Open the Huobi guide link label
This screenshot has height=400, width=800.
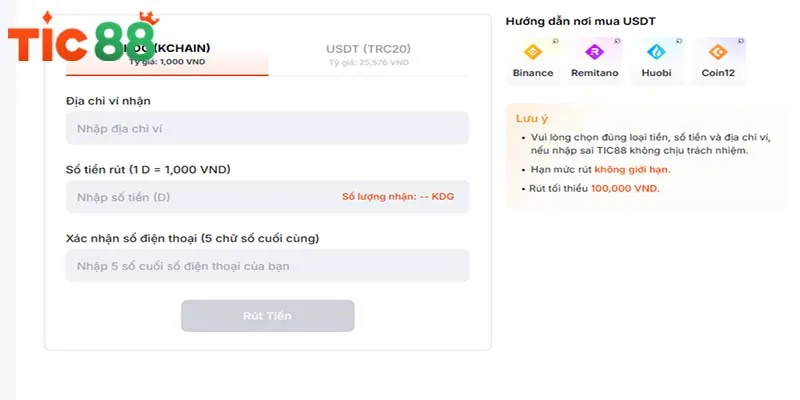[x=656, y=73]
